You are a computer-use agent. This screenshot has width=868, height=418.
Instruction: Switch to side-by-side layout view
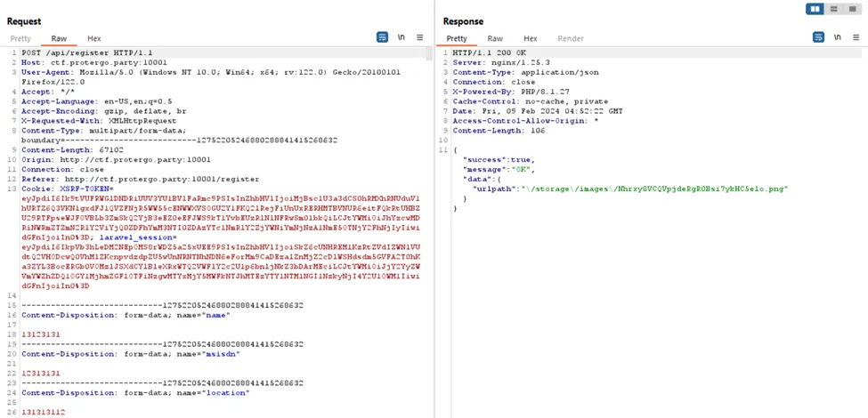pos(815,9)
